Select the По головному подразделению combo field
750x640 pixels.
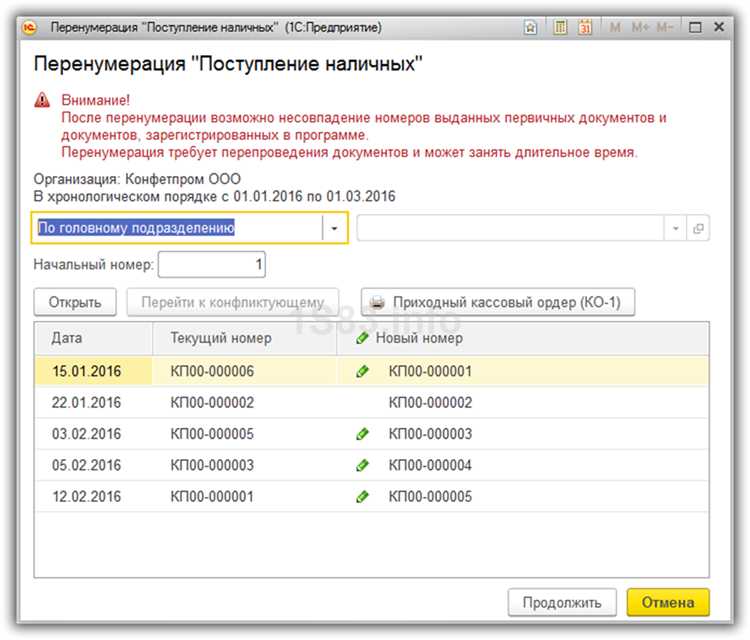[189, 228]
